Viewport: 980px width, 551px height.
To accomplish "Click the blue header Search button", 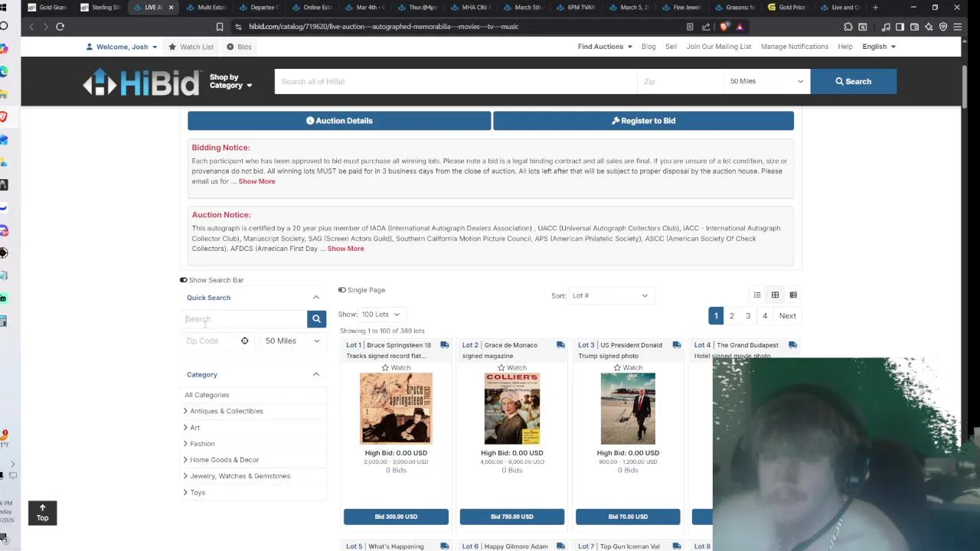I will point(853,81).
